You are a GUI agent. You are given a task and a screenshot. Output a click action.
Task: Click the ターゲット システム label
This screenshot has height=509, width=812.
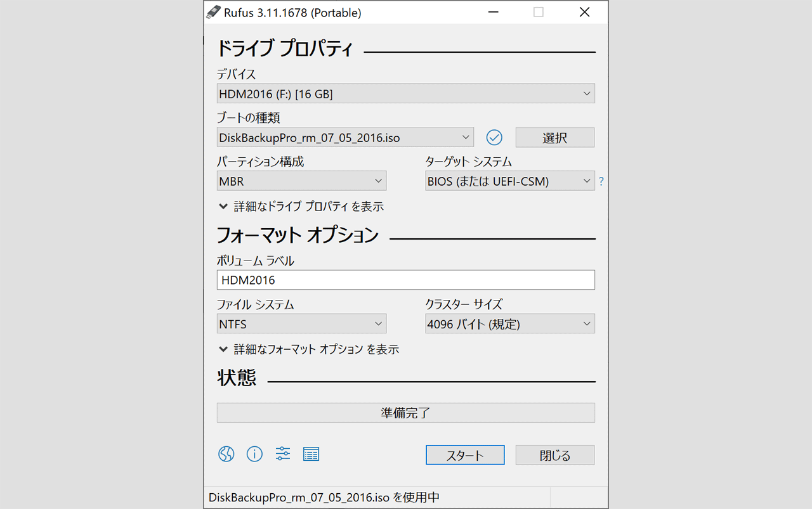coord(468,162)
